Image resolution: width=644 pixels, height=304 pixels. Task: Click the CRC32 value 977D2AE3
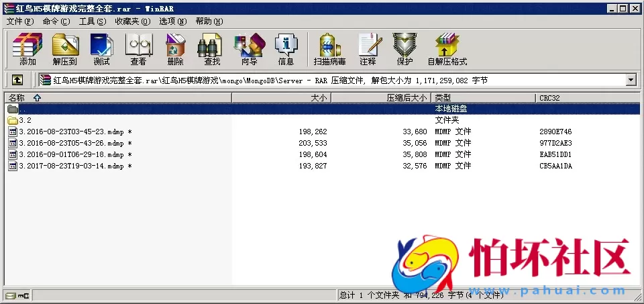tap(555, 144)
